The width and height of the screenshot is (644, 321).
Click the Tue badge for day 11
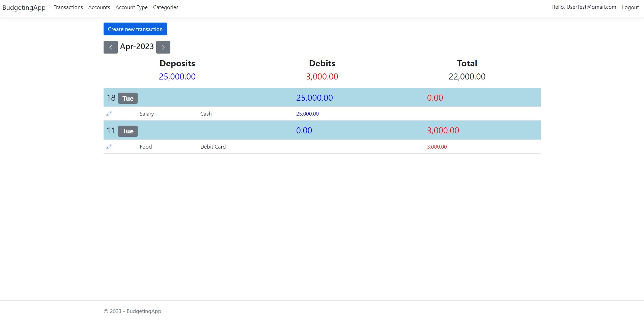(128, 131)
